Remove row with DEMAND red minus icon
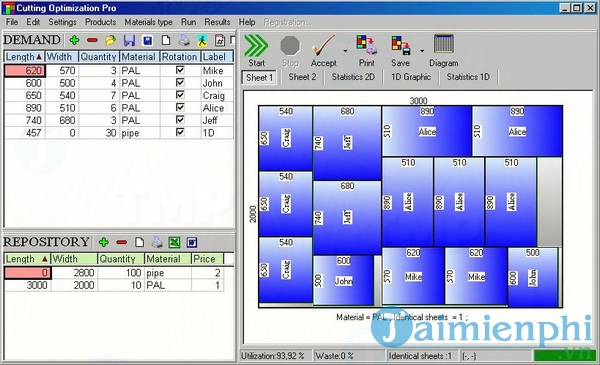 pos(92,40)
